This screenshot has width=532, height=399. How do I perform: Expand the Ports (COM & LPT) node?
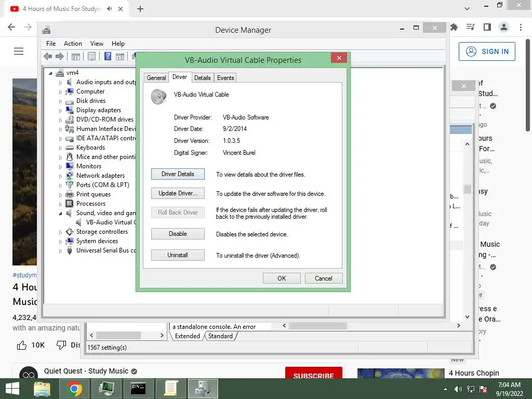(x=60, y=185)
